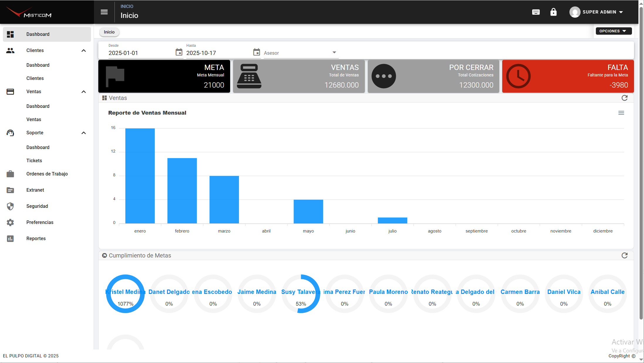The height and width of the screenshot is (363, 644).
Task: Open the Asesor dropdown
Action: coord(301,53)
